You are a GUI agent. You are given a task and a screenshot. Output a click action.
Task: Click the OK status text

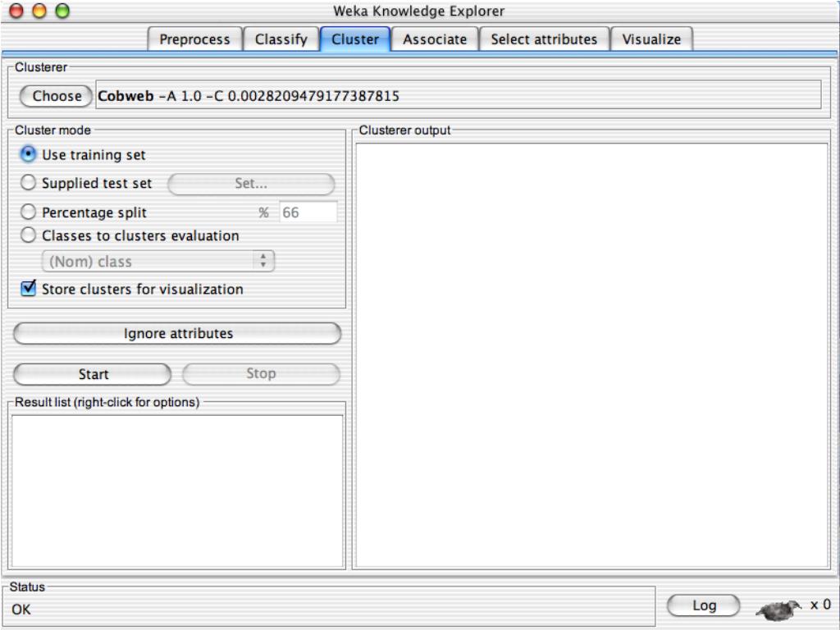21,609
